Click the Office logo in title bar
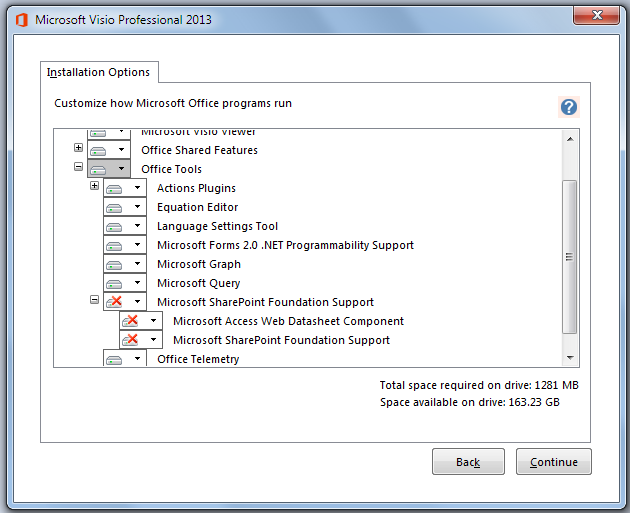The width and height of the screenshot is (630, 513). click(x=21, y=20)
